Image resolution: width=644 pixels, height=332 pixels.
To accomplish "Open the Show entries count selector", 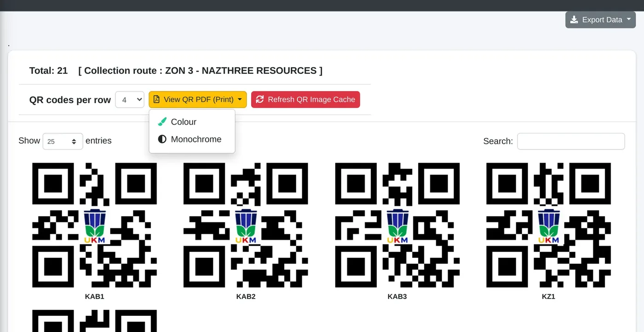I will (63, 141).
